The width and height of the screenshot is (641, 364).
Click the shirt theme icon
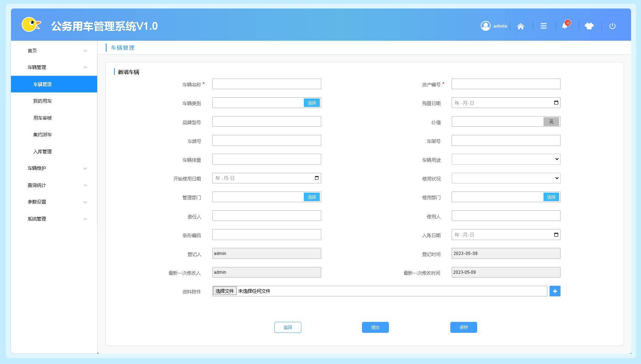pyautogui.click(x=589, y=26)
